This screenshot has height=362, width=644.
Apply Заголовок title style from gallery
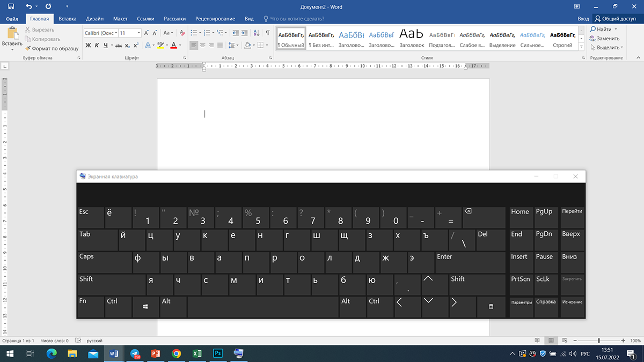(x=412, y=38)
